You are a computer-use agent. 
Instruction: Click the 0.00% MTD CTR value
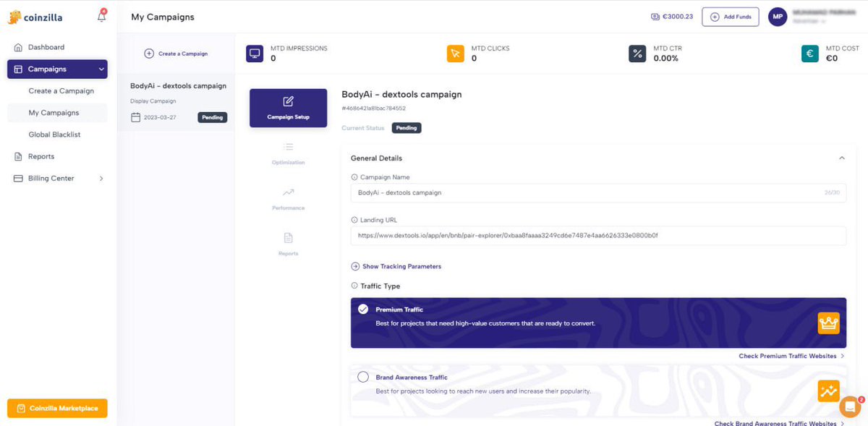[666, 59]
